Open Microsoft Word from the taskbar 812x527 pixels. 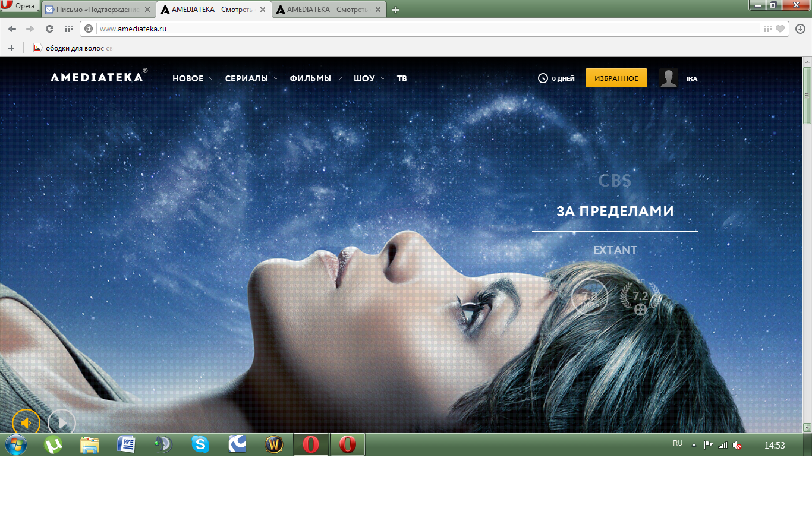click(x=127, y=444)
